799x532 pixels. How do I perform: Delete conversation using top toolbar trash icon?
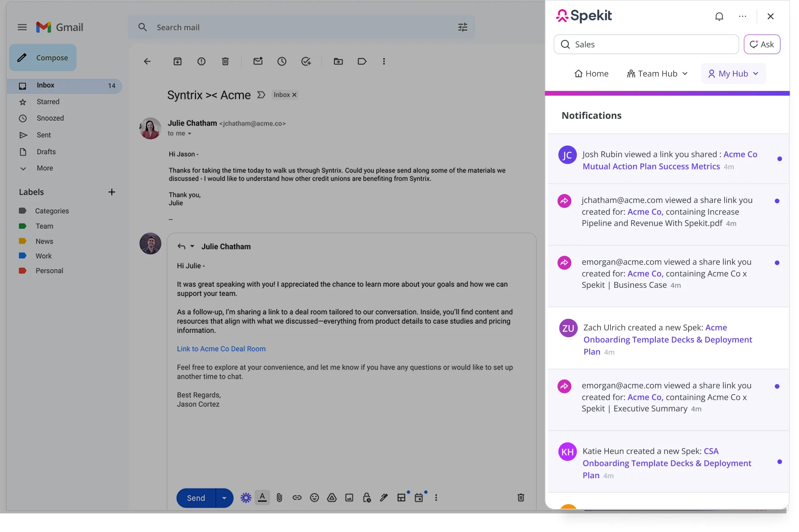click(225, 61)
